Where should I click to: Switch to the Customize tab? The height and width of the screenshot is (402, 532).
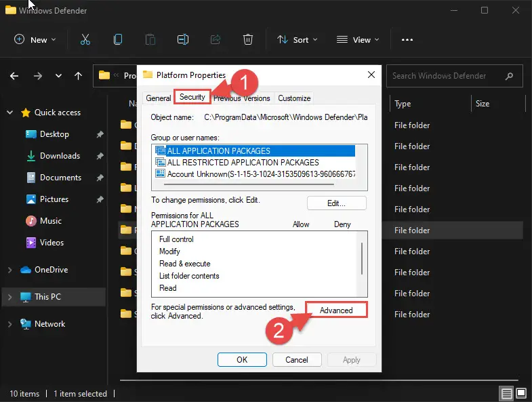[294, 98]
